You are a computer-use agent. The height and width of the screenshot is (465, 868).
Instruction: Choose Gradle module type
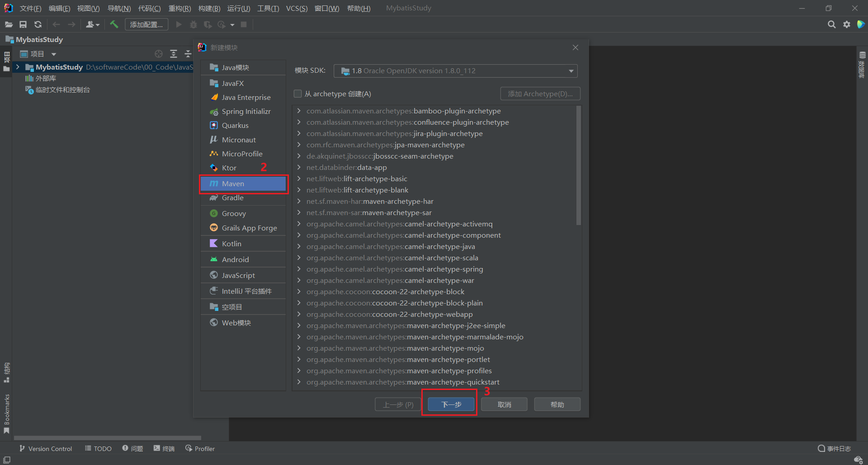click(243, 197)
